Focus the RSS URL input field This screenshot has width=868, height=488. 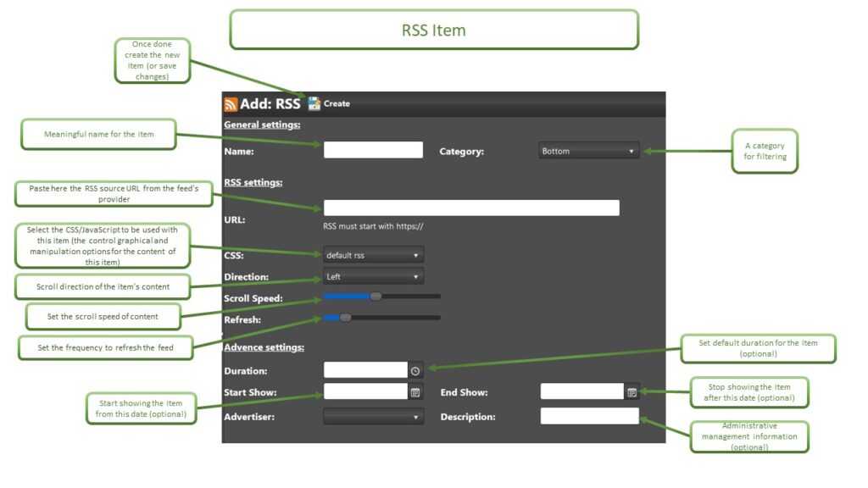[x=471, y=208]
